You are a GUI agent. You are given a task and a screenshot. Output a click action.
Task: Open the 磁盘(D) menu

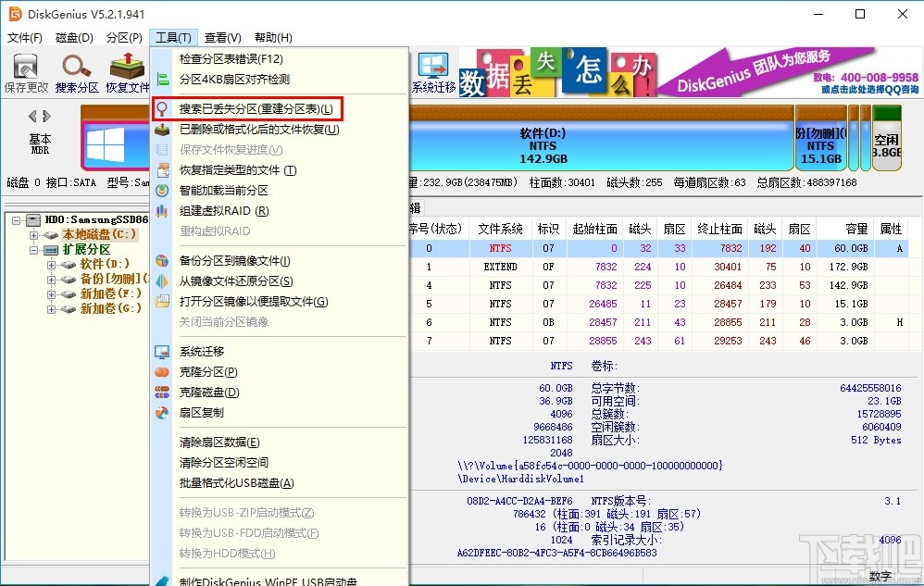(74, 38)
